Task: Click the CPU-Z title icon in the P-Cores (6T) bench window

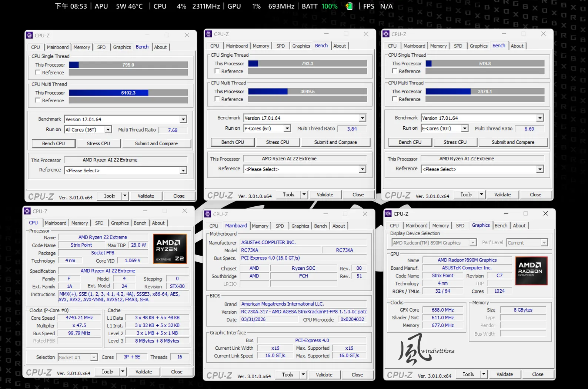Action: point(209,34)
